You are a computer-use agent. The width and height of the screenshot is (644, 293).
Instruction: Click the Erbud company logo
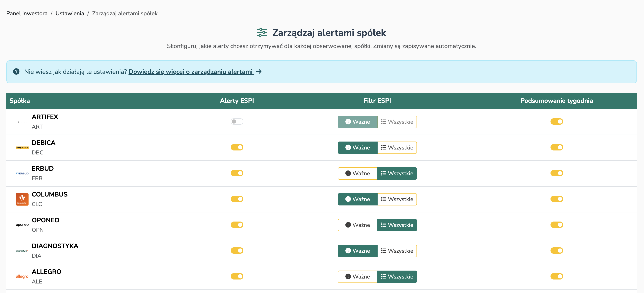click(x=22, y=173)
